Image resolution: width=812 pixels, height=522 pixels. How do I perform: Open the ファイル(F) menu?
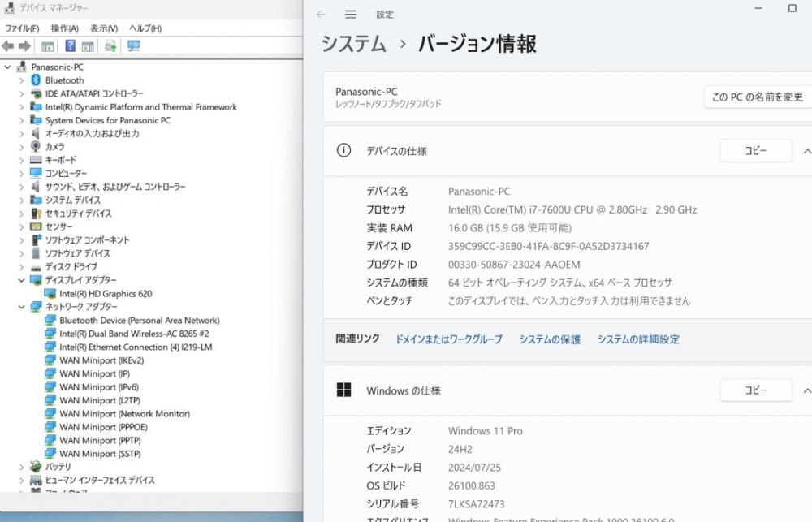(22, 28)
